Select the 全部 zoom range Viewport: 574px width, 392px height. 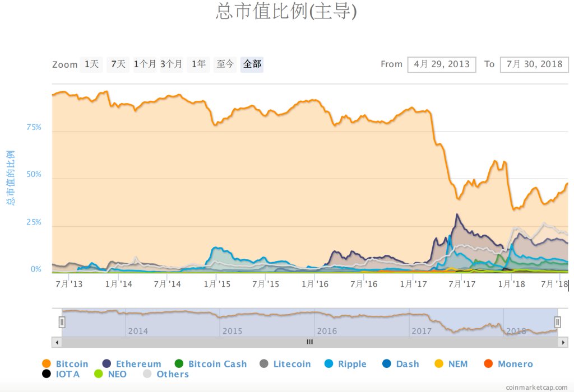click(x=252, y=64)
